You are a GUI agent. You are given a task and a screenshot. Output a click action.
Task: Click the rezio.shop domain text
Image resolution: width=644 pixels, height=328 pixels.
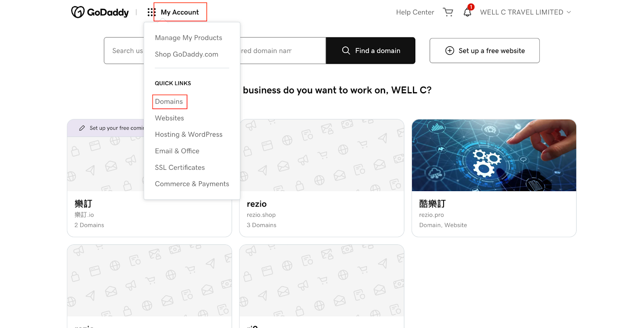[x=261, y=215]
